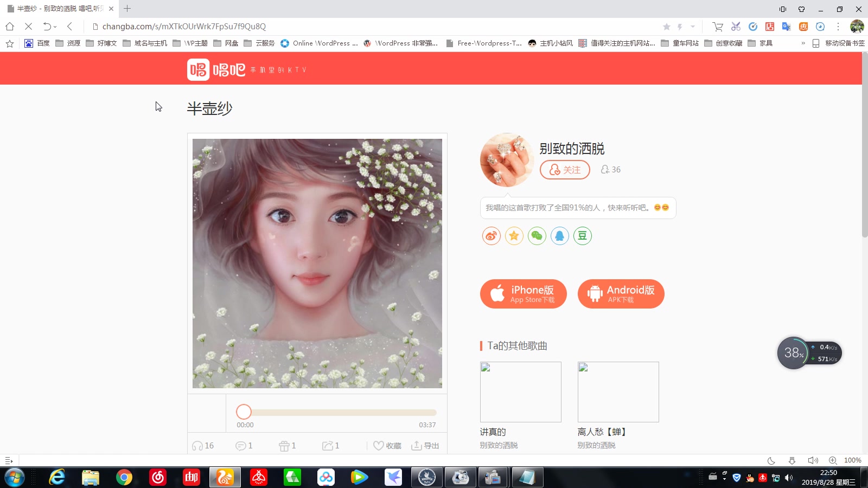Click the red 店 extension icon
Image resolution: width=868 pixels, height=488 pixels.
(x=770, y=26)
